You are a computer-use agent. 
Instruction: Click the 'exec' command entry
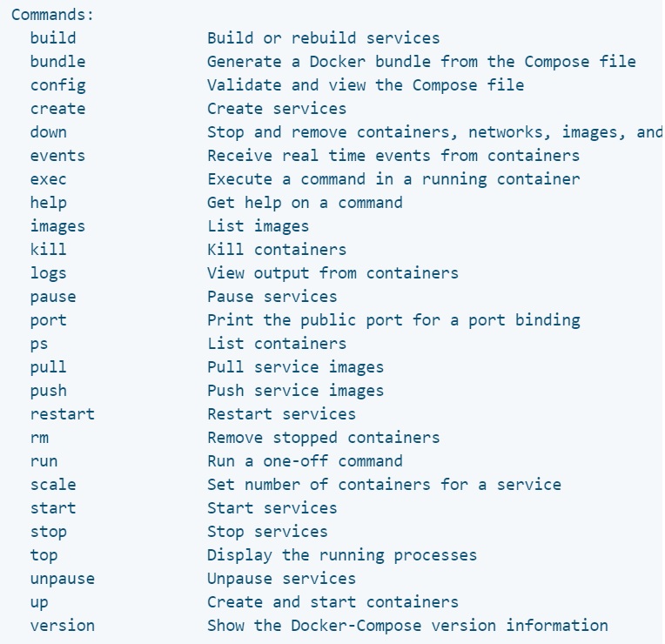[x=48, y=179]
